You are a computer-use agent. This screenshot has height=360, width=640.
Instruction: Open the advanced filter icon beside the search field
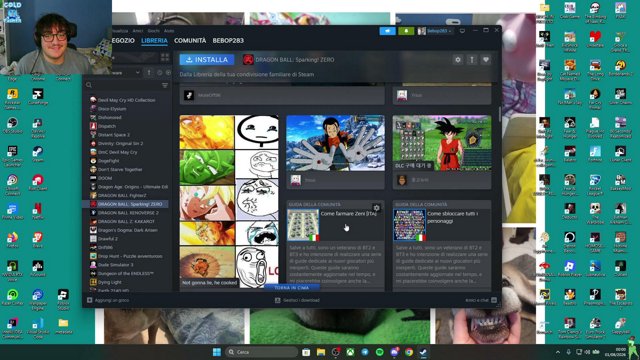(165, 85)
